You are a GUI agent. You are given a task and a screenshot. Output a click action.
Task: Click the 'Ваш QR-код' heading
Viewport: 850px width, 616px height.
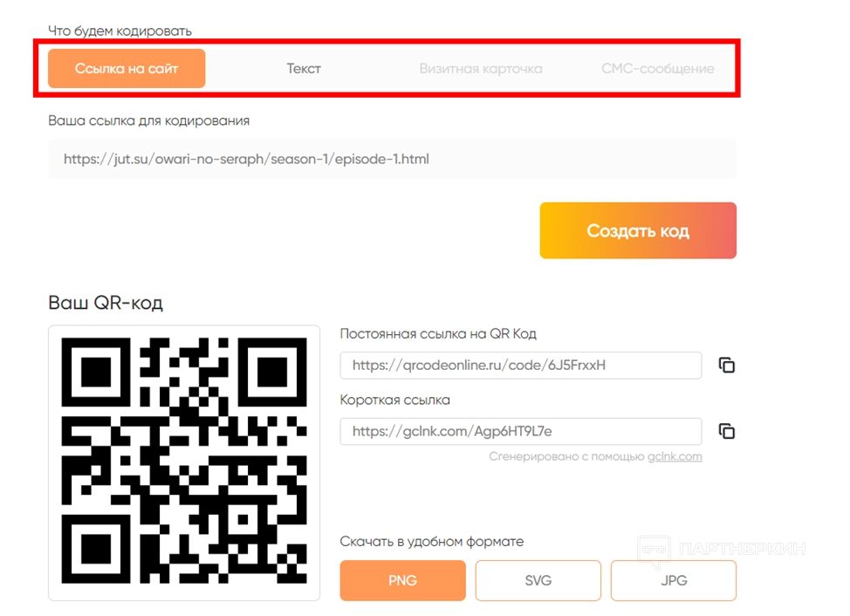pyautogui.click(x=106, y=304)
